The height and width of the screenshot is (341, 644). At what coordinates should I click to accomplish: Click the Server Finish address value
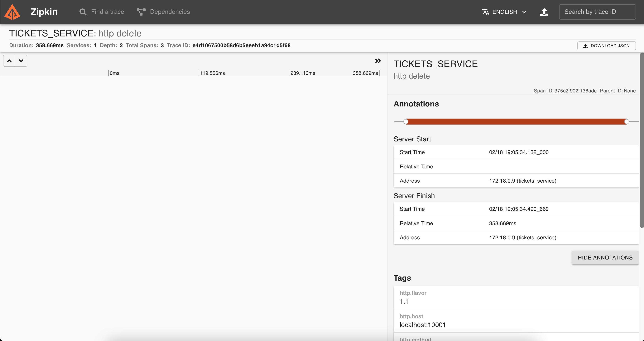(522, 238)
